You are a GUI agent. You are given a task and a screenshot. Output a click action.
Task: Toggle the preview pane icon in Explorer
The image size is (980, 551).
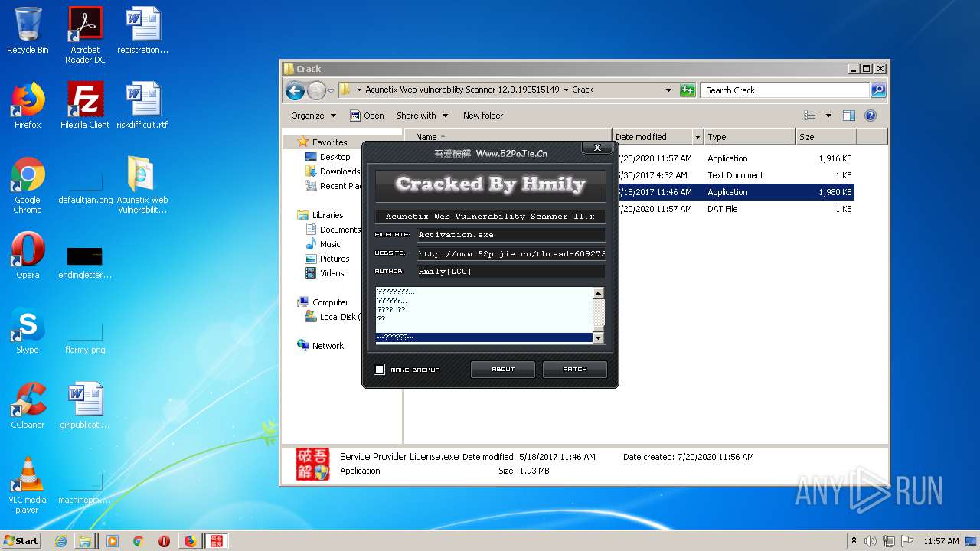pos(848,116)
